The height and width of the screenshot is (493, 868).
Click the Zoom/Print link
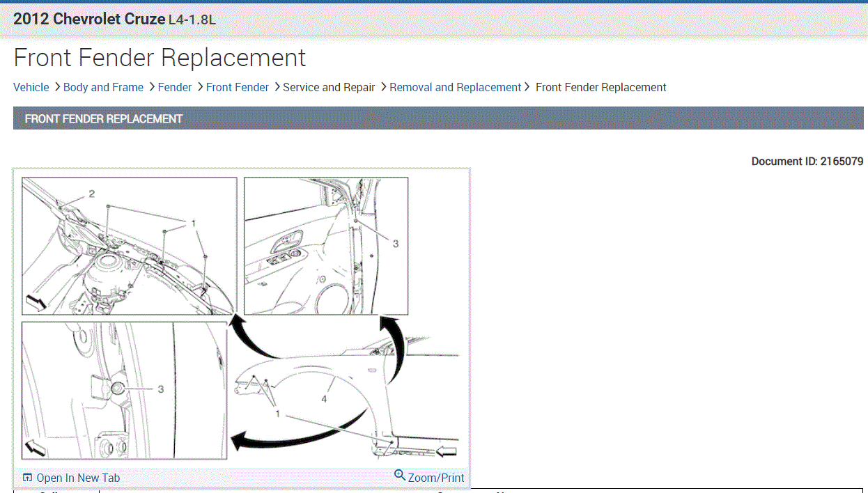coord(436,478)
